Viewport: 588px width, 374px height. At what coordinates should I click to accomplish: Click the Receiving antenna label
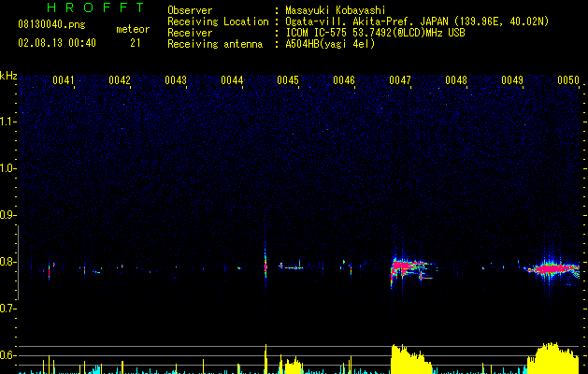[215, 44]
